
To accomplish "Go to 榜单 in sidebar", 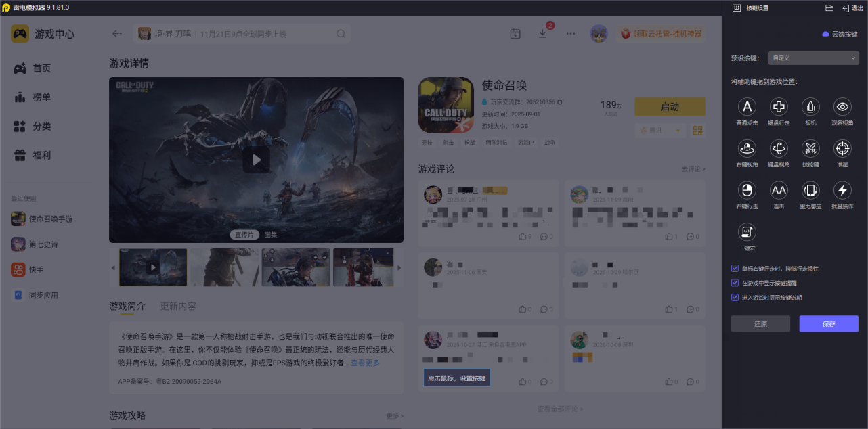I will pos(32,97).
